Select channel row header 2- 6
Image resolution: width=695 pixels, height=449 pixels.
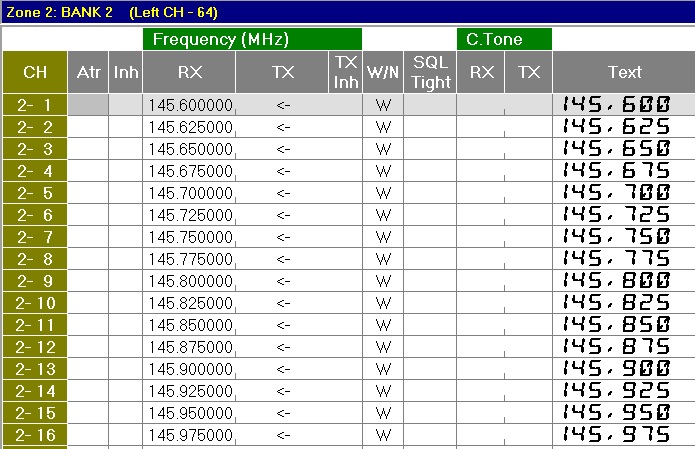(x=35, y=215)
